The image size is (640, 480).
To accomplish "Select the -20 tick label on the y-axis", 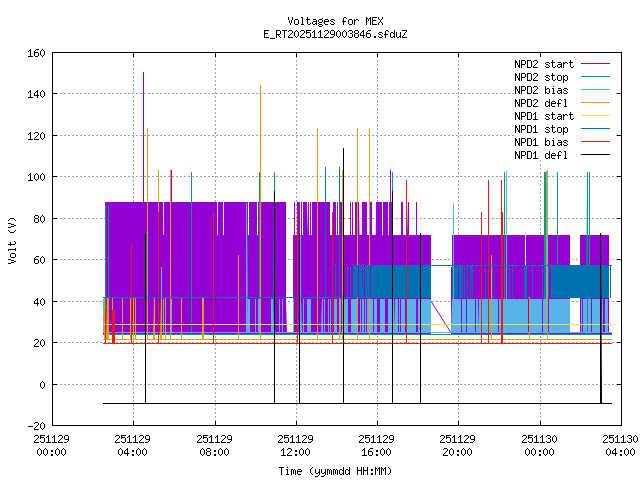I will click(34, 426).
